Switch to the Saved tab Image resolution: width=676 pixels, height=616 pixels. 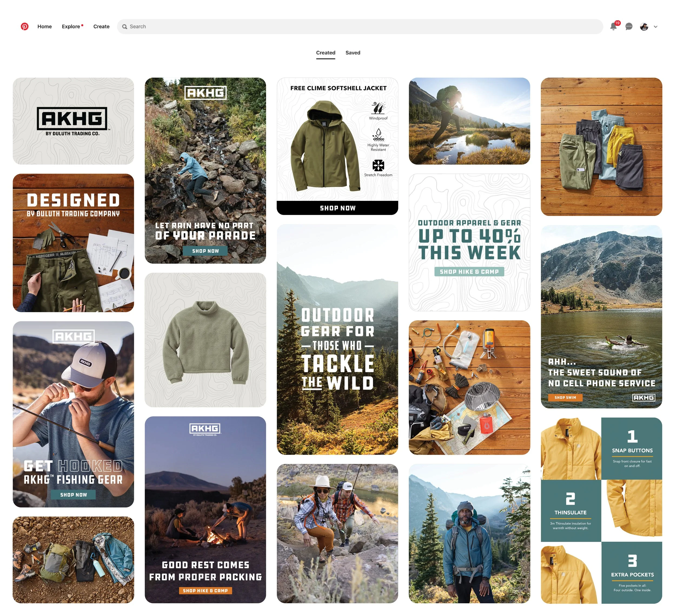pos(353,53)
